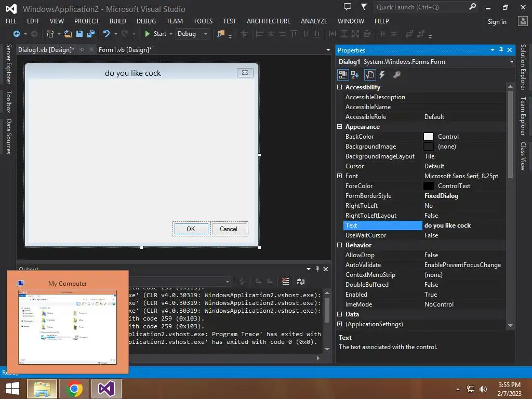Viewport: 532px width, 399px height.
Task: Click the Quick Launch search box
Action: (421, 7)
